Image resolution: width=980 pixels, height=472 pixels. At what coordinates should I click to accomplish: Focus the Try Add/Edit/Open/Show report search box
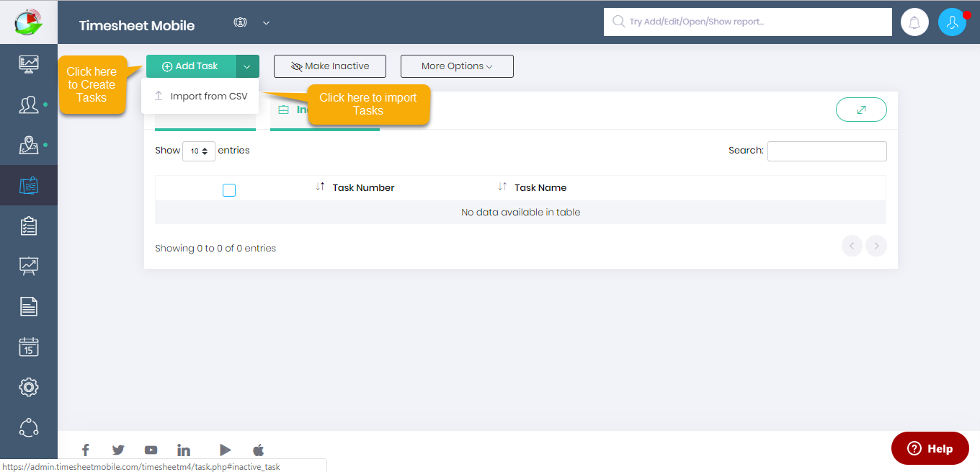click(x=748, y=22)
